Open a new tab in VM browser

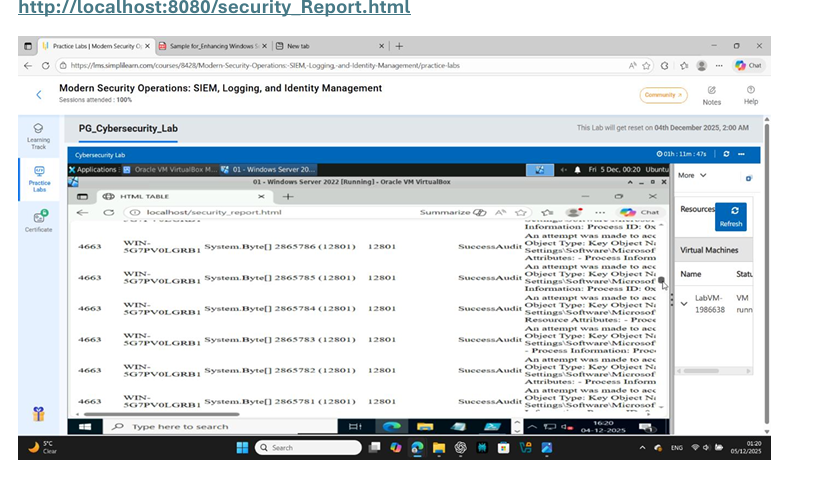click(288, 196)
